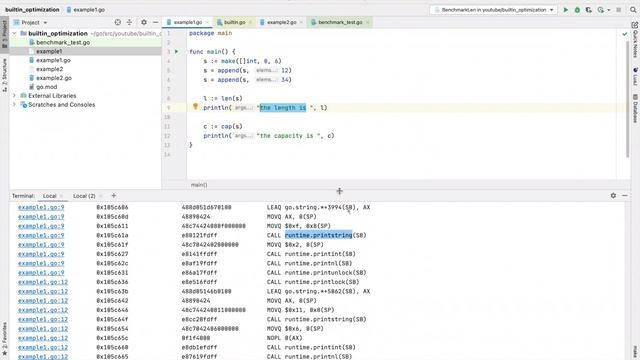Click highlighted runtime.printstring text in terminal
Viewport: 640px width, 360px height.
tap(318, 236)
